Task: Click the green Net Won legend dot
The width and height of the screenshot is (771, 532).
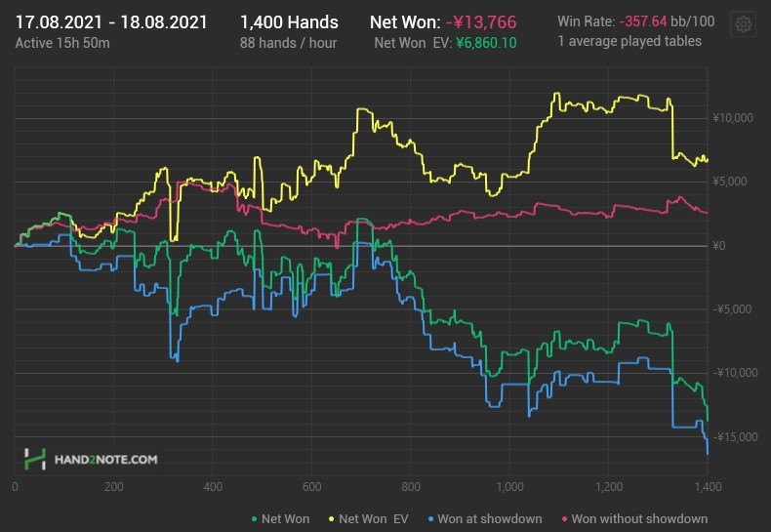Action: tap(255, 519)
